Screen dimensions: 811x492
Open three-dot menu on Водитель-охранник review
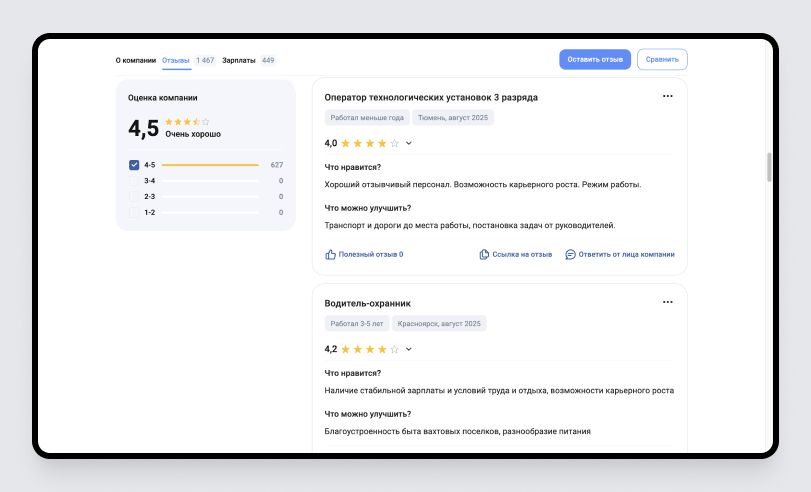tap(667, 302)
